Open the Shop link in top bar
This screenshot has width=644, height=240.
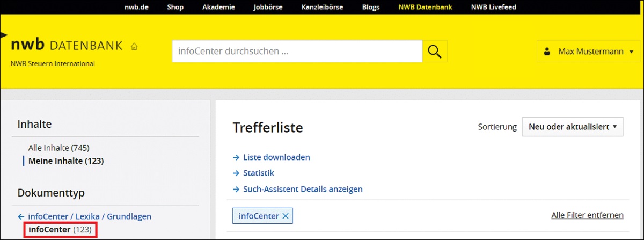(175, 7)
